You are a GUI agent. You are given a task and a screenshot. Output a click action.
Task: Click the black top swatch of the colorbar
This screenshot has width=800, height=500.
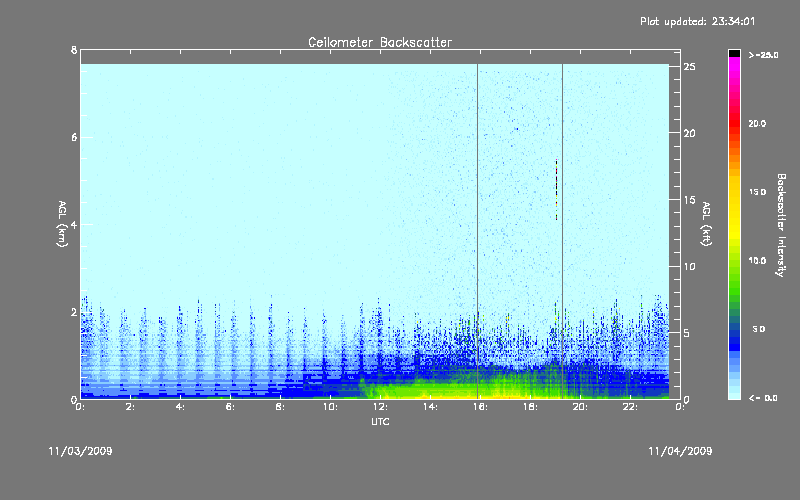click(734, 53)
